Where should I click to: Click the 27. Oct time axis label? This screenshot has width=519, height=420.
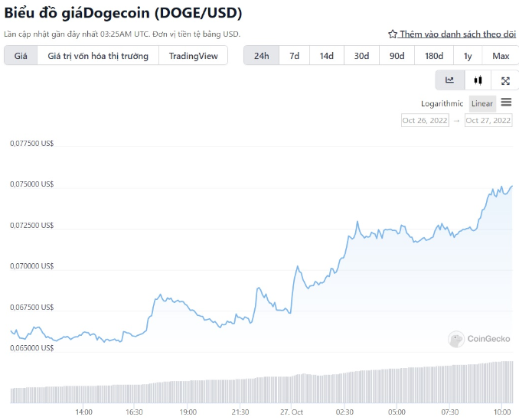coord(292,412)
